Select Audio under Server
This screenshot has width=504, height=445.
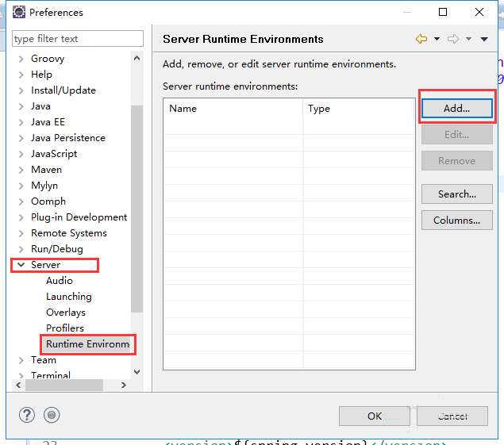click(x=60, y=281)
